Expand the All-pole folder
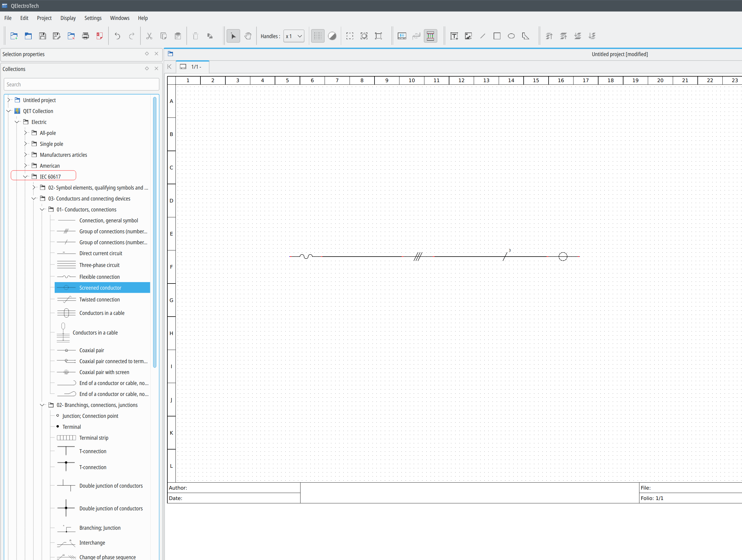The height and width of the screenshot is (560, 742). [x=26, y=133]
